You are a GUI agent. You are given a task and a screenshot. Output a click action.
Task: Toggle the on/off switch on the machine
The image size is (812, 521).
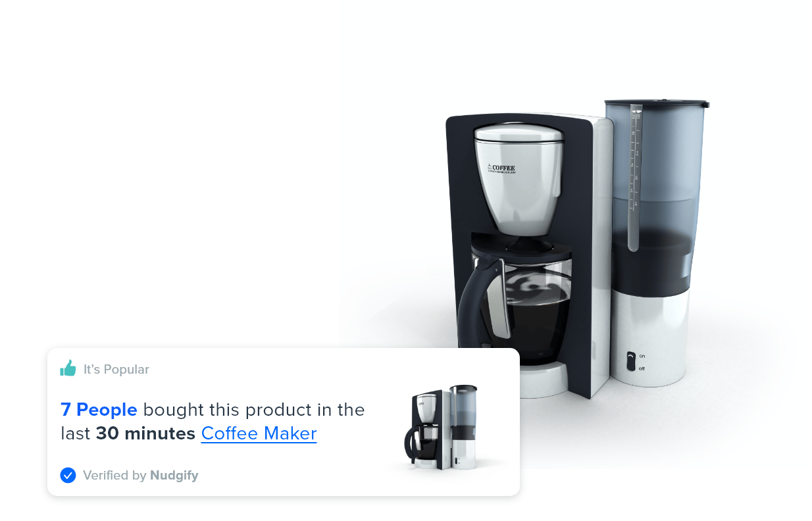coord(631,361)
